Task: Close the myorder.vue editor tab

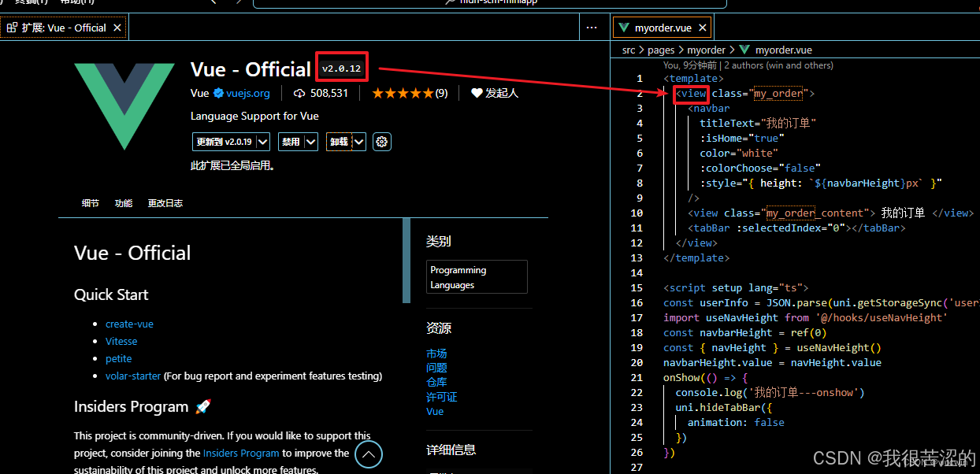Action: point(702,28)
